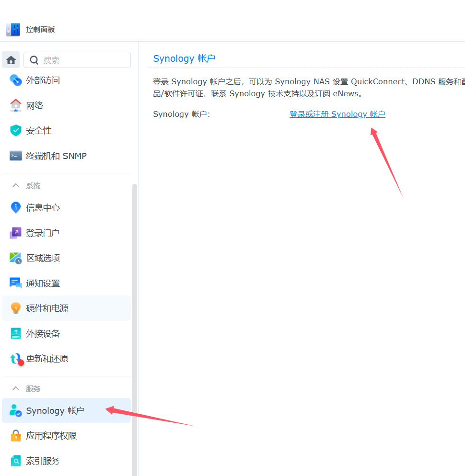This screenshot has height=476, width=465.
Task: Click the 安全性 shield icon
Action: [16, 130]
